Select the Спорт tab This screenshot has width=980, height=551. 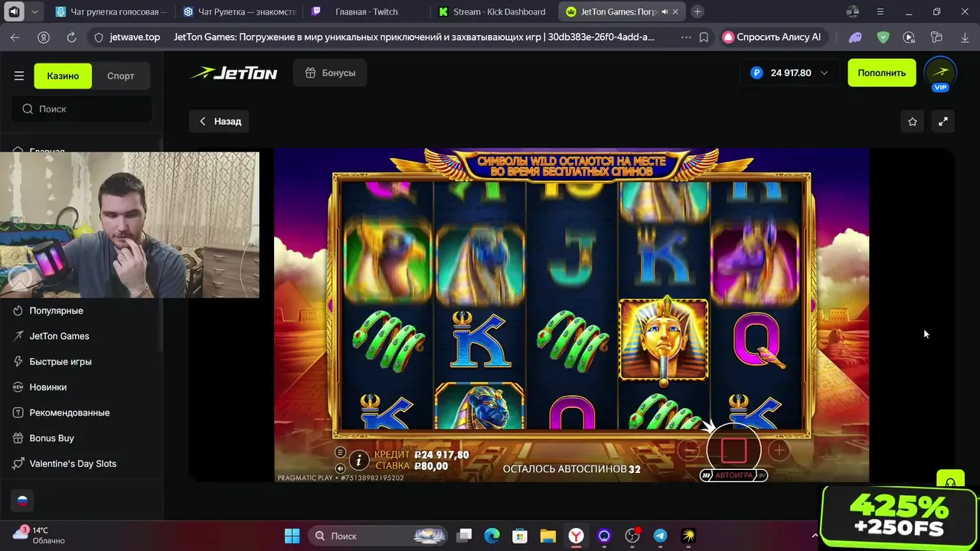coord(120,76)
